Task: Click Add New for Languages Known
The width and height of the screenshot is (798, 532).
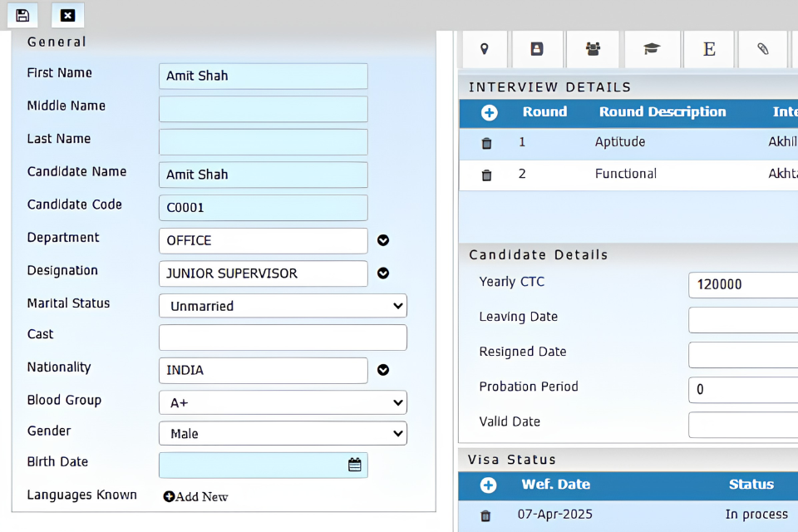Action: click(195, 496)
